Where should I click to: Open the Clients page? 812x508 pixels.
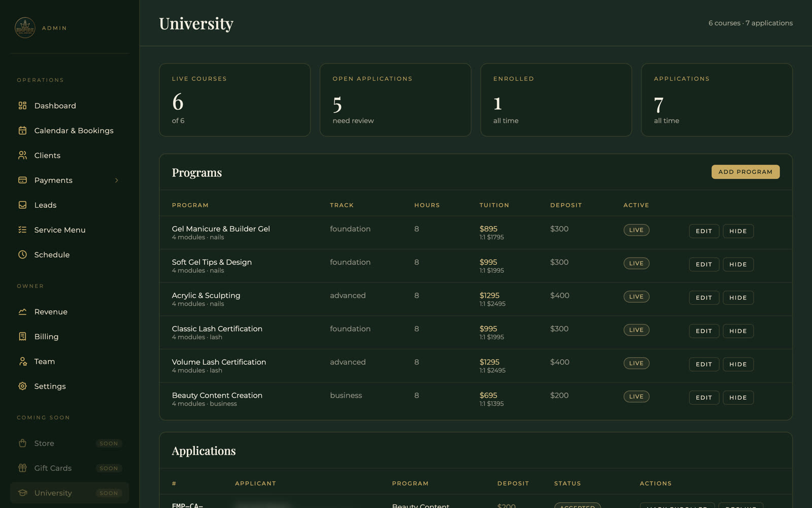tap(70, 155)
